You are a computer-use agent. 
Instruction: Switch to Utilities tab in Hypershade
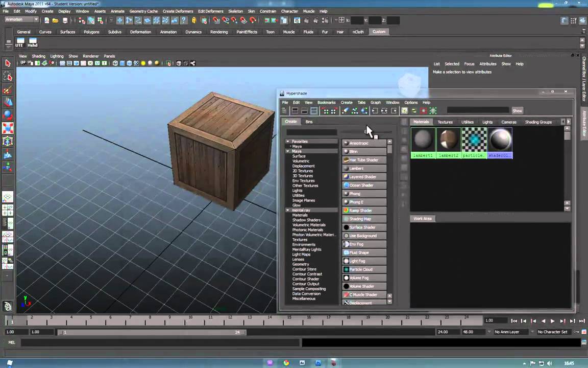pos(467,122)
